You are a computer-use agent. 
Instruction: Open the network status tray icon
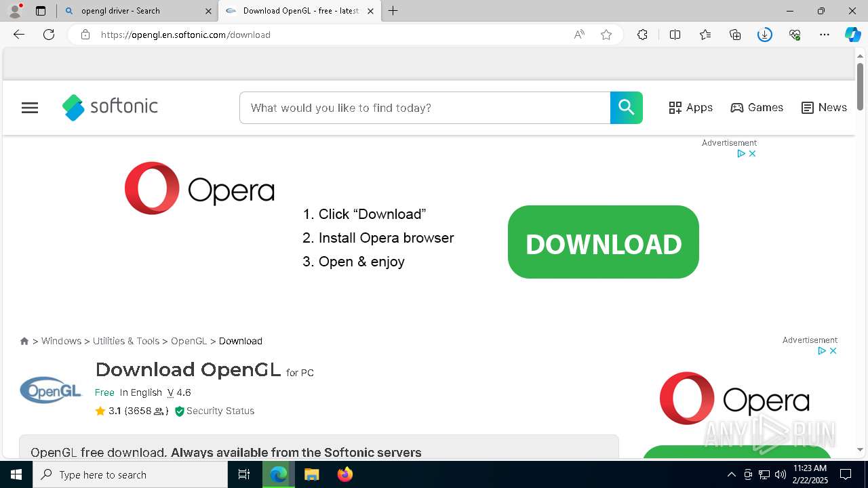click(x=764, y=474)
